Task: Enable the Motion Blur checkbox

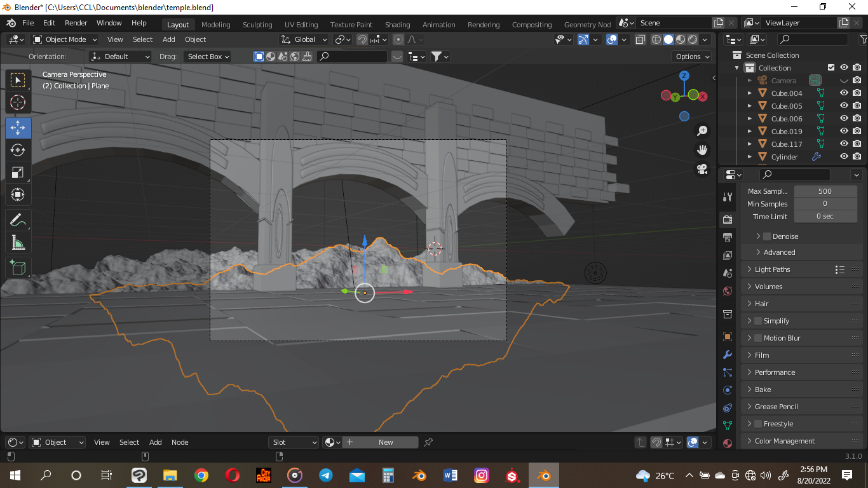Action: [758, 338]
